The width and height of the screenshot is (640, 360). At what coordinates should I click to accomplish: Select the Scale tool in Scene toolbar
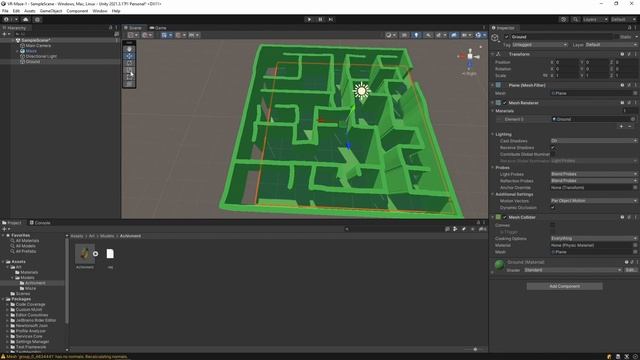coord(129,70)
